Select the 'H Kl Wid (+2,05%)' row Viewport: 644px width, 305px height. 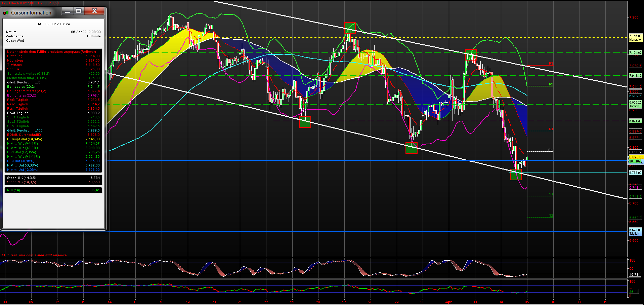tap(53, 152)
